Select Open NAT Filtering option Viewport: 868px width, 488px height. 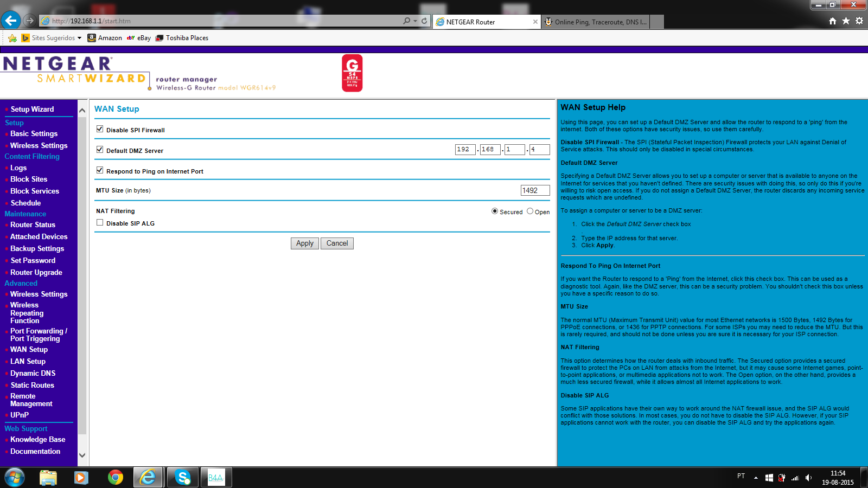(x=530, y=211)
